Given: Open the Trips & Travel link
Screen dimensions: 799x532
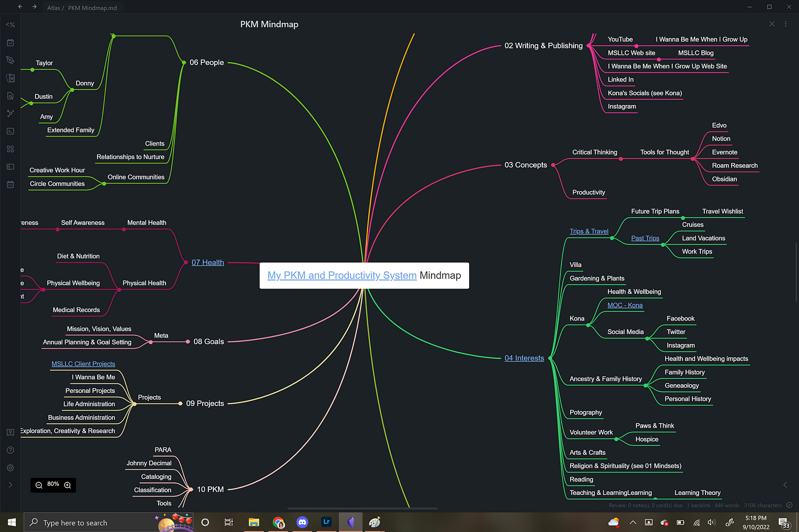Looking at the screenshot, I should tap(589, 231).
